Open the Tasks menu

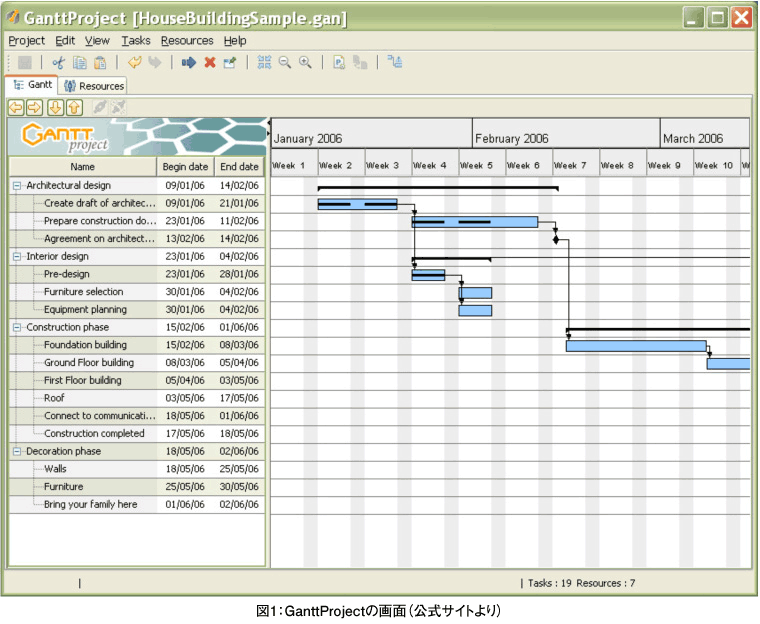click(x=136, y=41)
